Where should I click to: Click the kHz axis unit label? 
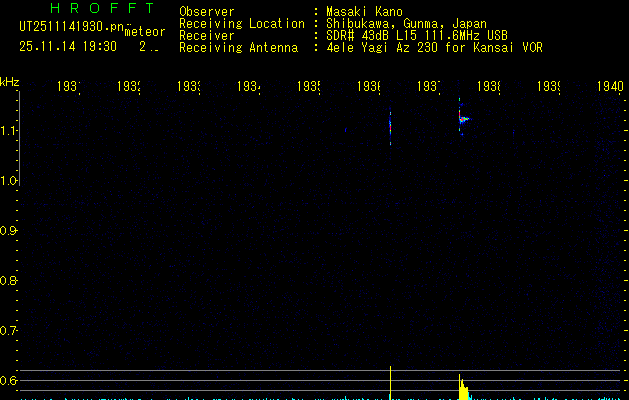click(10, 82)
